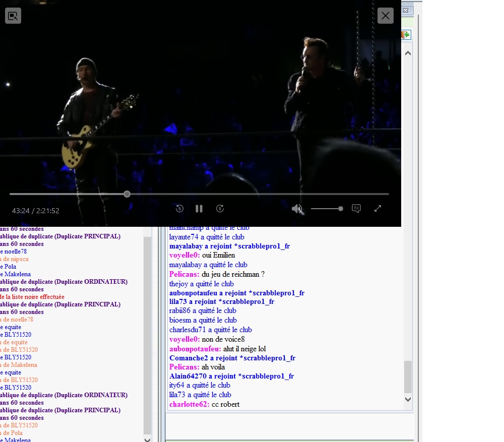Click the video progress bar handle
This screenshot has height=442, width=504.
[x=127, y=194]
